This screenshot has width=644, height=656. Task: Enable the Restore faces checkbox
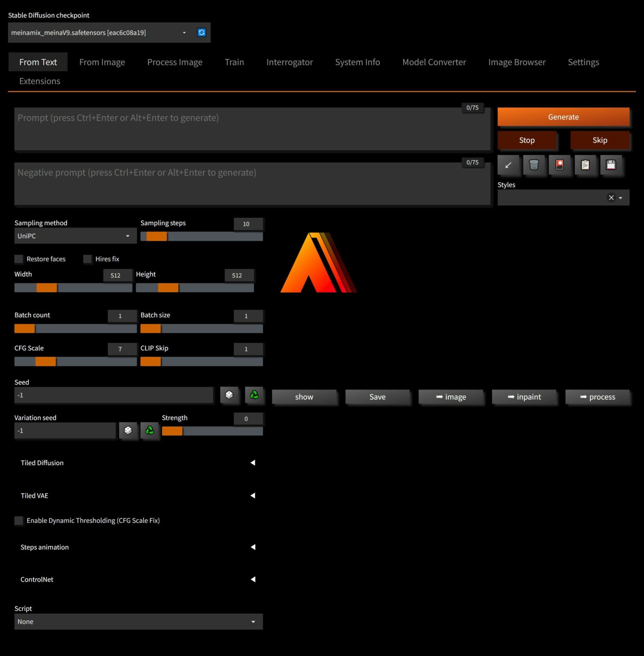click(x=19, y=259)
